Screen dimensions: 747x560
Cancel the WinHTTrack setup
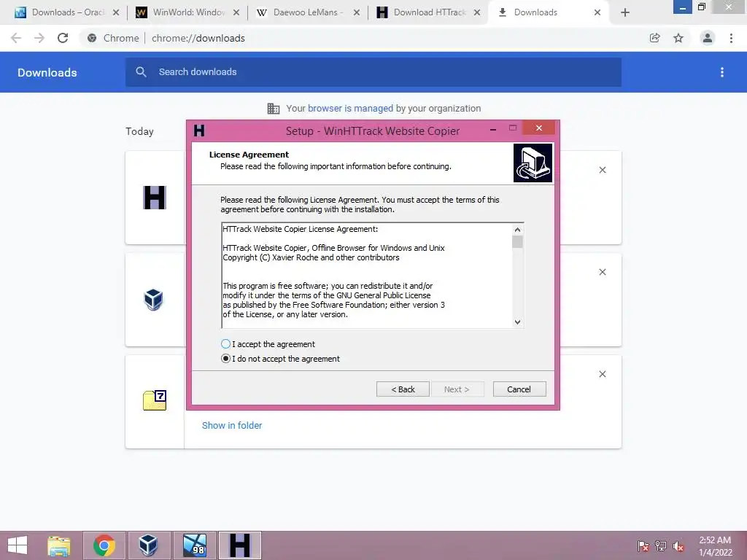click(519, 389)
